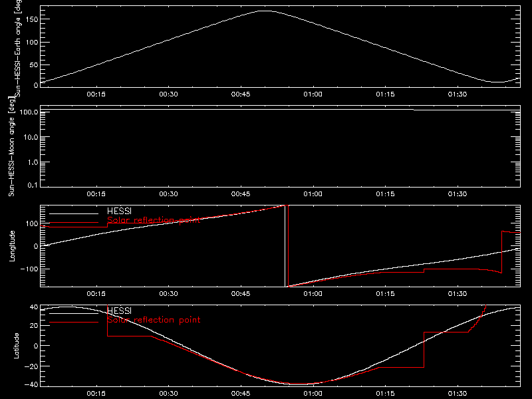Click the 100.0 tick on Moon angle axis
The image size is (532, 399).
tap(29, 112)
